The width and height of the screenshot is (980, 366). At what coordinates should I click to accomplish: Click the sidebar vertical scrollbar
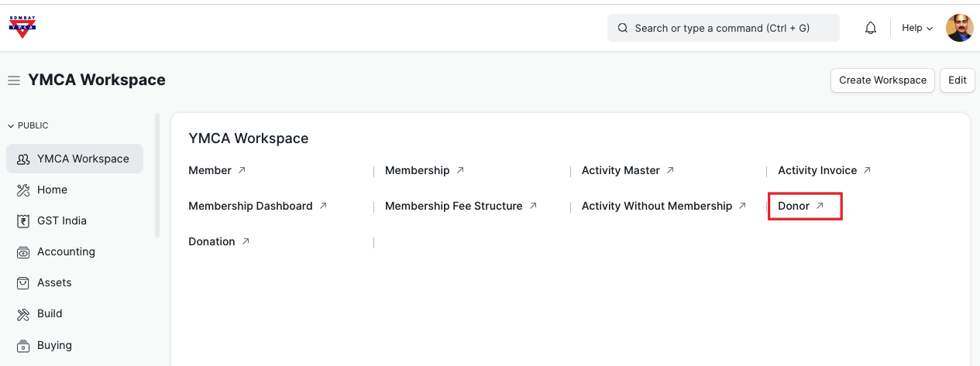pos(157,176)
